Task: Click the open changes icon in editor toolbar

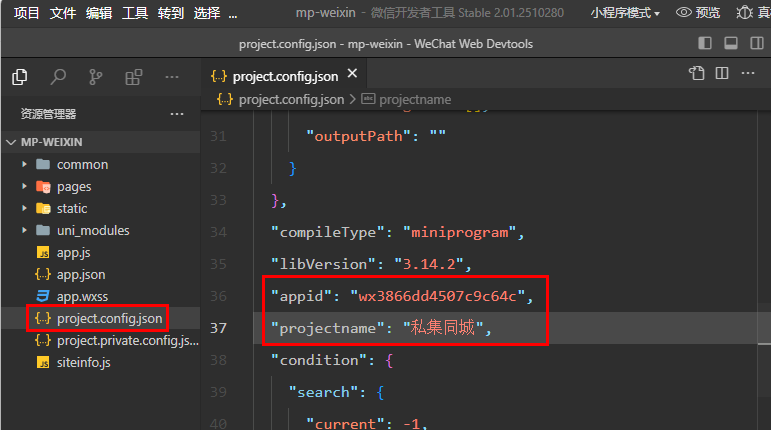Action: point(697,74)
